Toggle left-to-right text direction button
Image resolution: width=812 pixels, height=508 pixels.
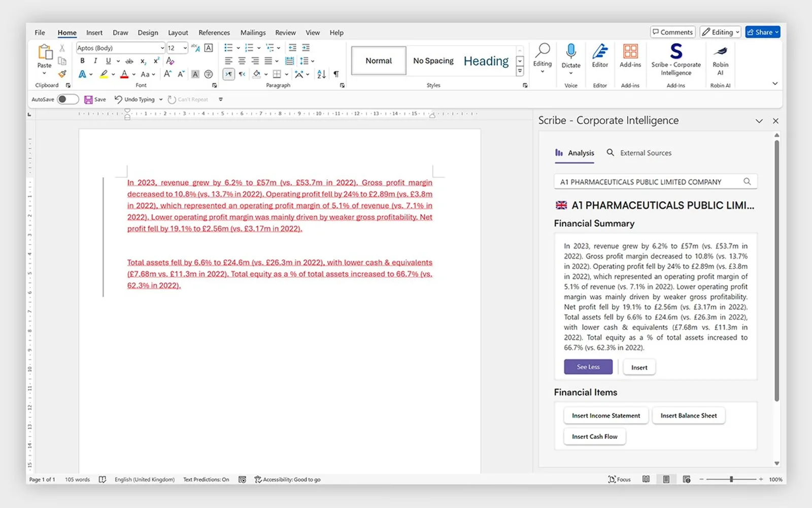[x=228, y=74]
